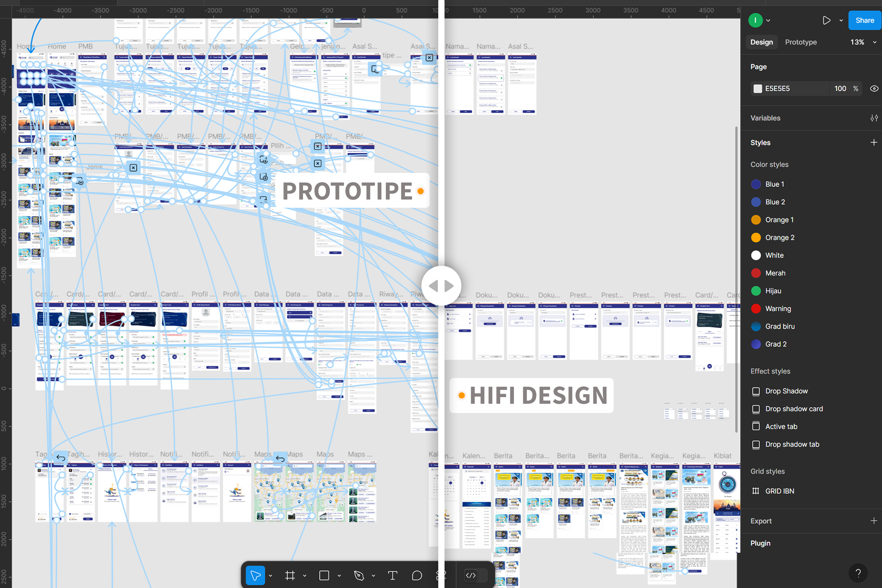Image resolution: width=882 pixels, height=588 pixels.
Task: Toggle page background color visibility eye icon
Action: 874,88
